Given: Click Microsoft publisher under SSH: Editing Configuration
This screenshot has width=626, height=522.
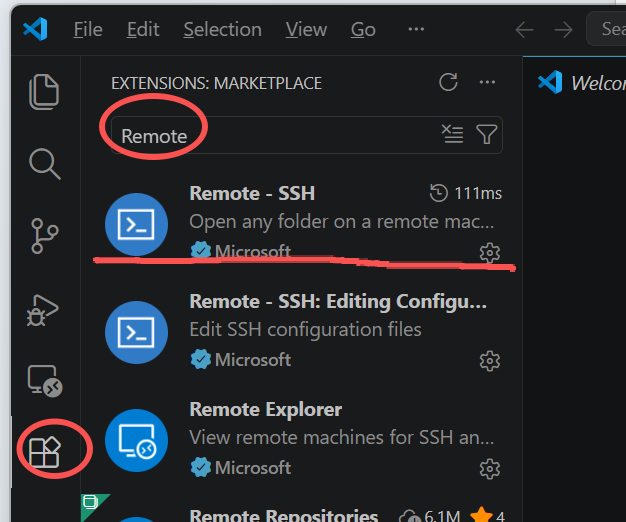Looking at the screenshot, I should point(253,360).
